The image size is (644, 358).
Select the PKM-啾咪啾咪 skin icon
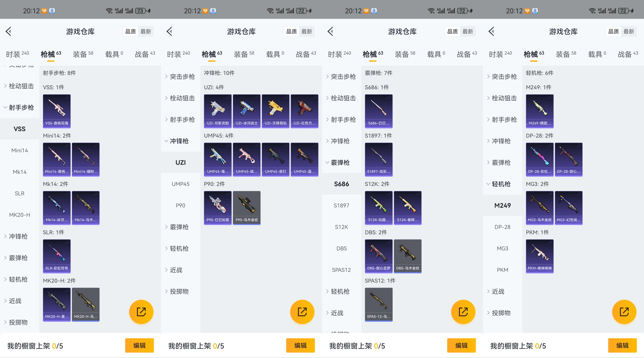(x=540, y=256)
